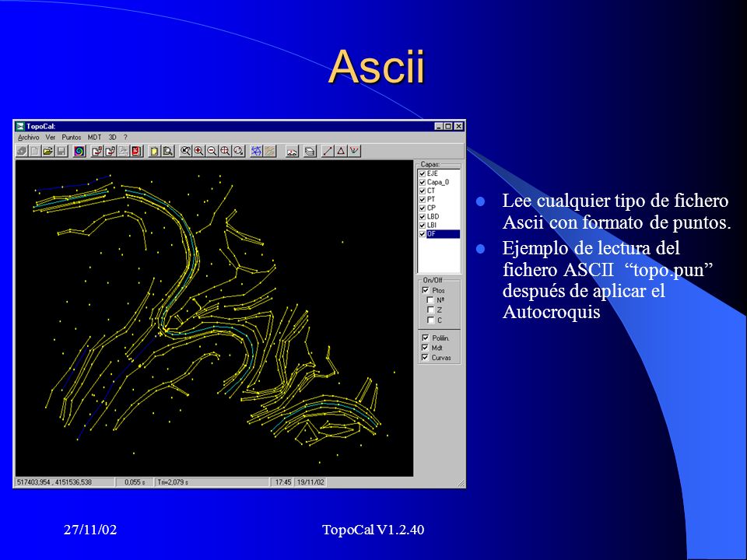This screenshot has width=747, height=560.
Task: Open the Archivo menu
Action: click(x=29, y=137)
